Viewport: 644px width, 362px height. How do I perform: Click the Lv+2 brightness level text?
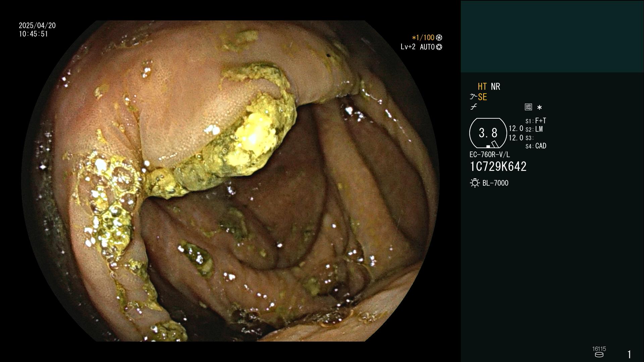(408, 47)
